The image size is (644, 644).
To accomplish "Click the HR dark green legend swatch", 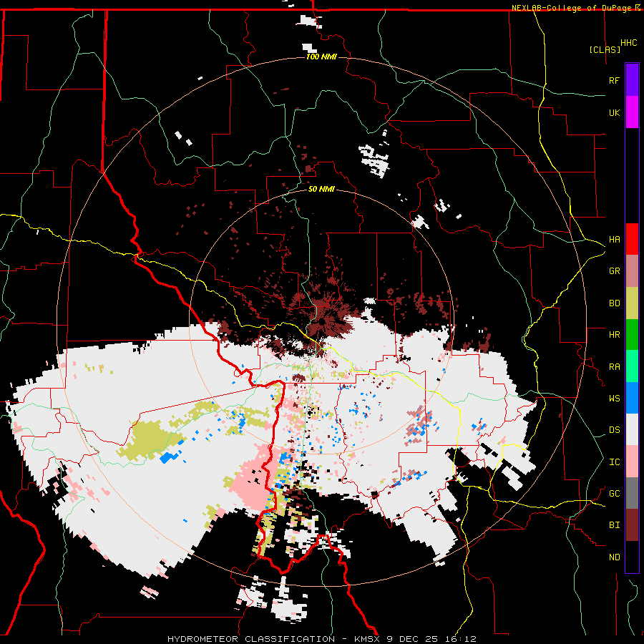I will (632, 335).
